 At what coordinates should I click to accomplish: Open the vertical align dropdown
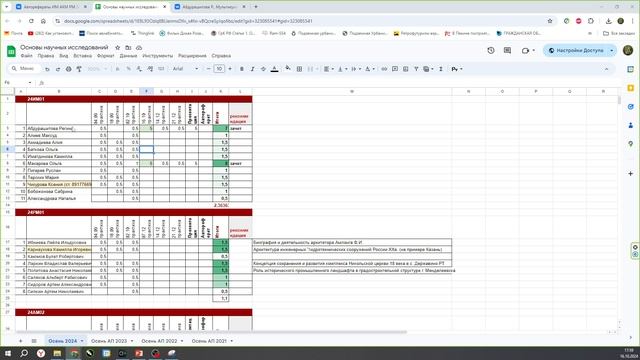point(342,69)
